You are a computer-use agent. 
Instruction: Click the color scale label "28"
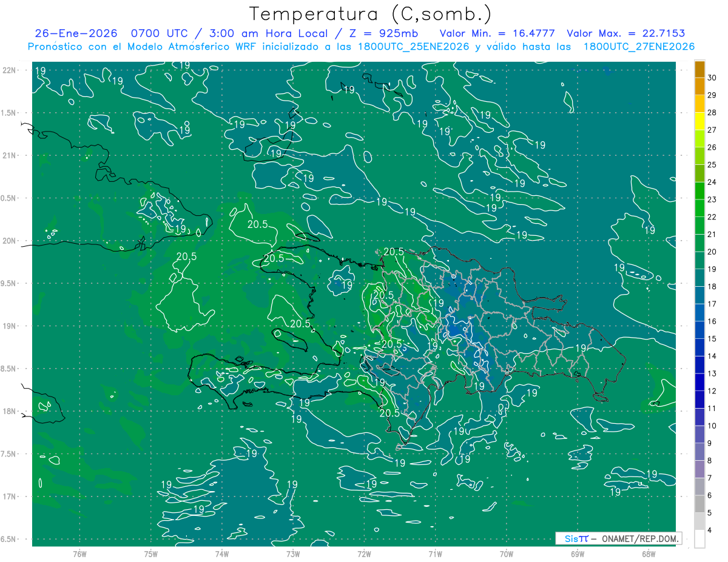[712, 112]
